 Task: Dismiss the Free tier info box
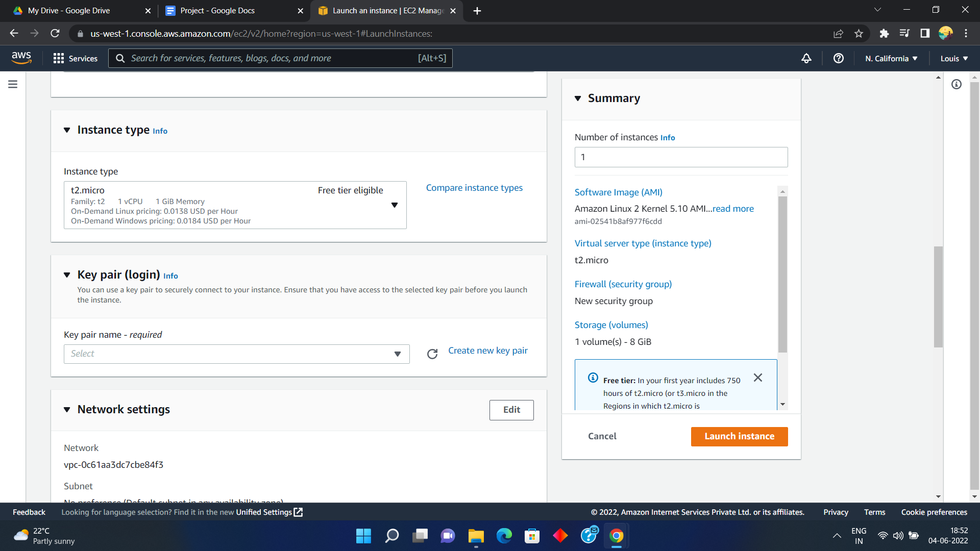point(758,378)
